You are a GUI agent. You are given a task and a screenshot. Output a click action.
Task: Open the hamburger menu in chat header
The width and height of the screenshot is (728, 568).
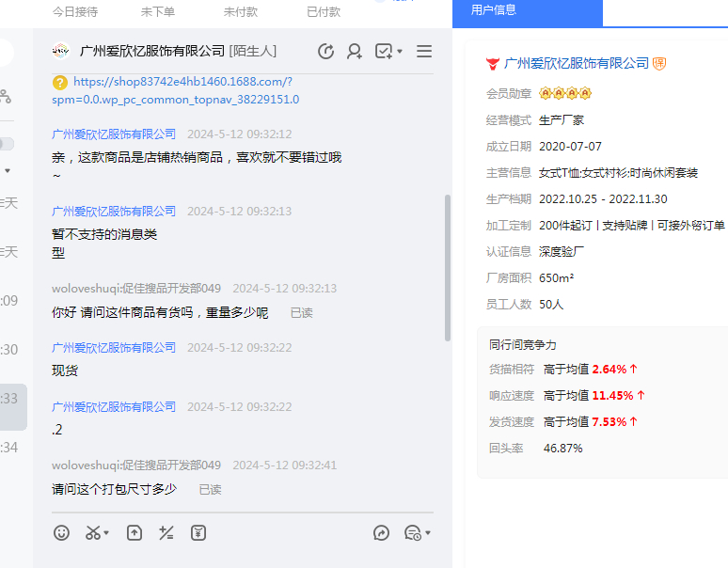click(x=424, y=52)
